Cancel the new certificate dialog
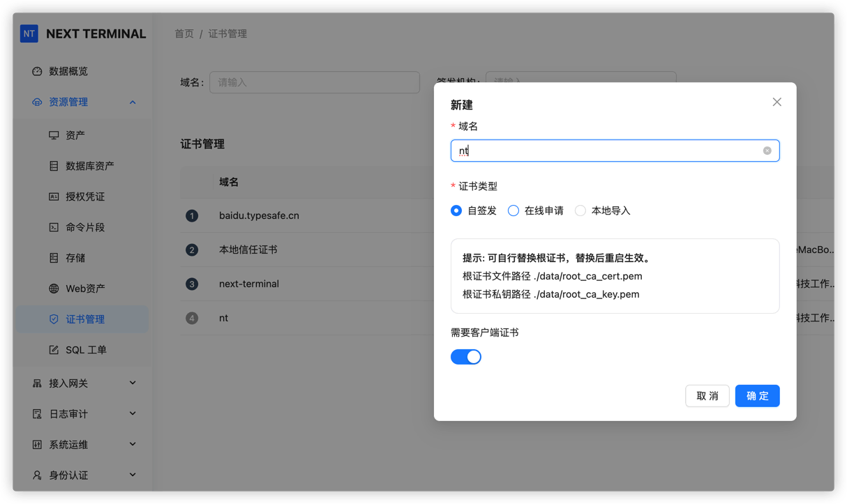847x504 pixels. click(707, 395)
